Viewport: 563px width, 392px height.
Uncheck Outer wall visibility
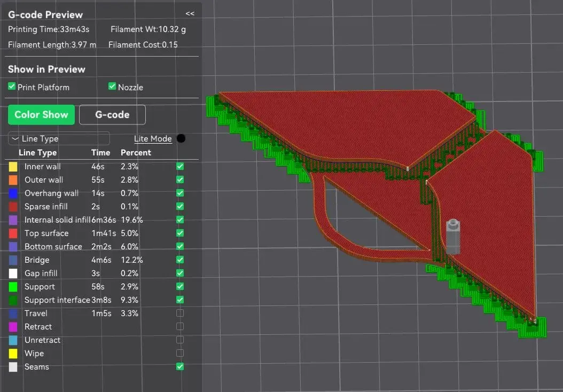(180, 179)
